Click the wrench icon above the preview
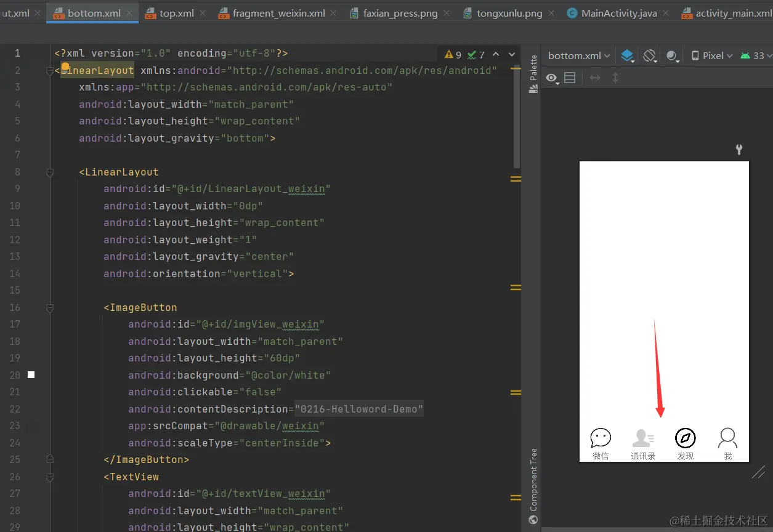This screenshot has height=532, width=773. click(740, 149)
